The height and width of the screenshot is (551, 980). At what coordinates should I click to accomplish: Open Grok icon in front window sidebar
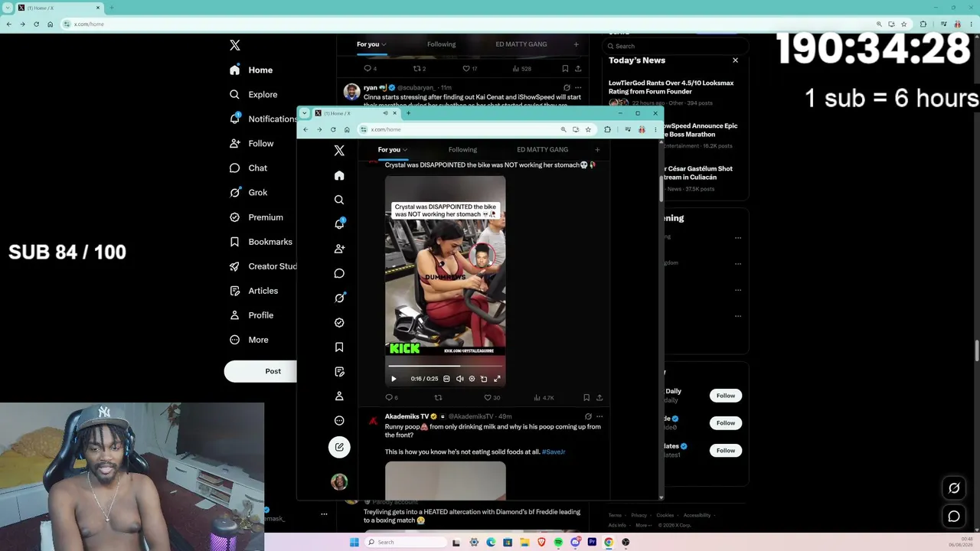[x=339, y=298]
